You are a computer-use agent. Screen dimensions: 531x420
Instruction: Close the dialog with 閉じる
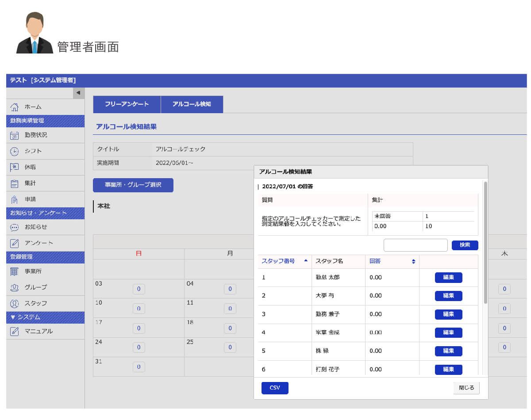[466, 388]
